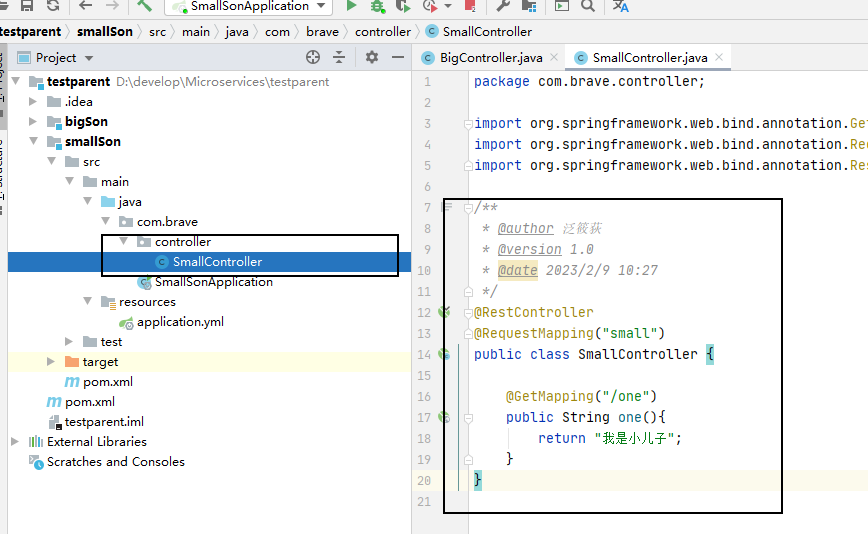Click the locate/scroll-from-source target icon
Viewport: 868px width, 534px height.
(x=313, y=58)
